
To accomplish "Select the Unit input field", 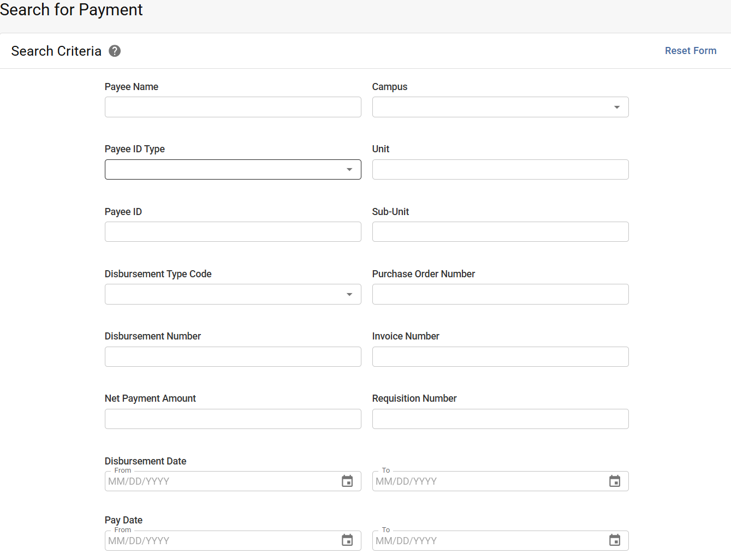I will tap(500, 169).
